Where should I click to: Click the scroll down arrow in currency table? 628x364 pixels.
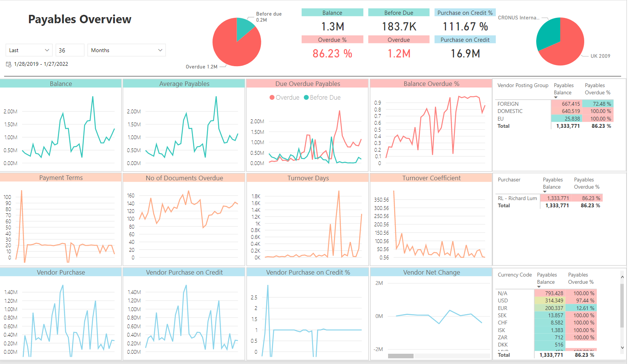(x=622, y=347)
